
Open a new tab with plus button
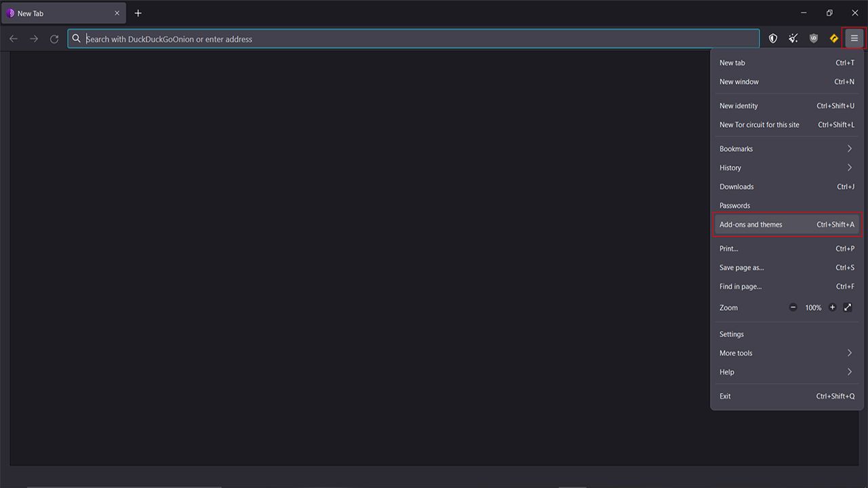pos(138,13)
